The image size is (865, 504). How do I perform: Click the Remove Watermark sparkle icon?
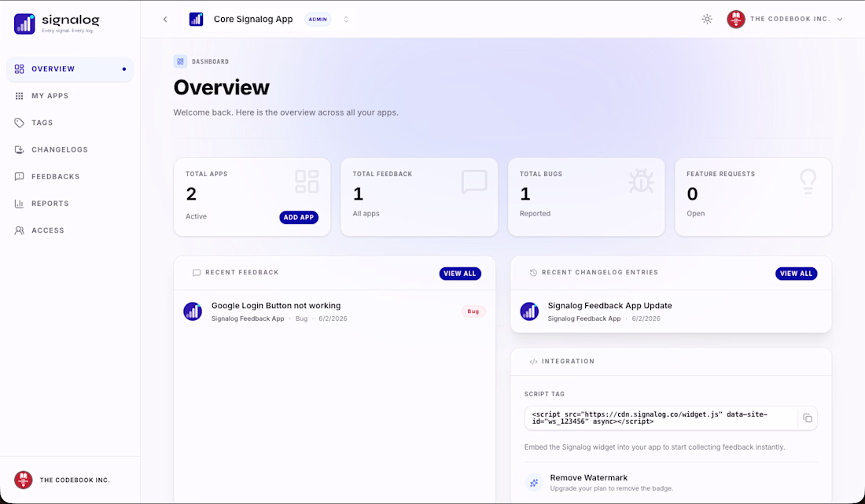click(533, 483)
